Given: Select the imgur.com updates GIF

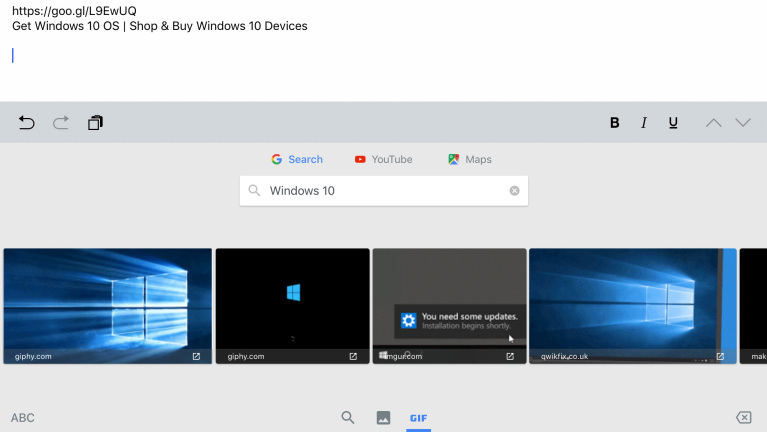Looking at the screenshot, I should tap(450, 306).
